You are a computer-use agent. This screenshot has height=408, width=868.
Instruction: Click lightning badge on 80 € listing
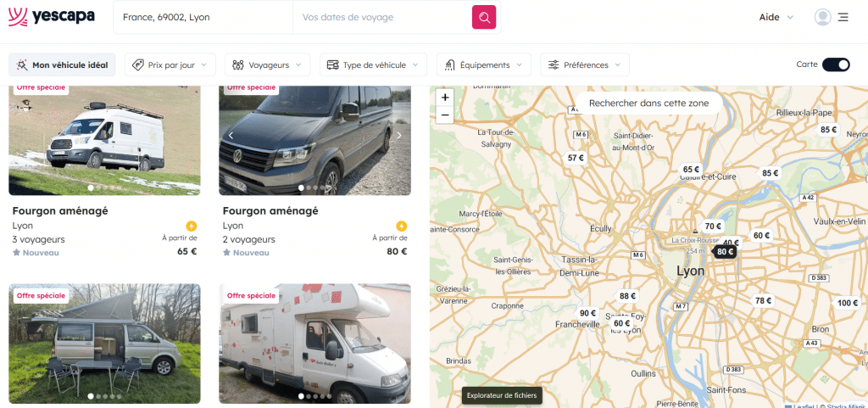[402, 226]
